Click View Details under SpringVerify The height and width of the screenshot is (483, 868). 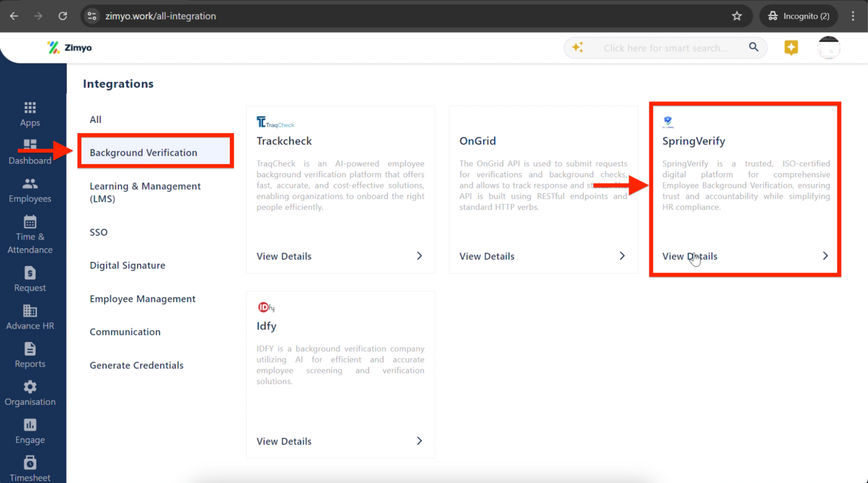[x=690, y=256]
